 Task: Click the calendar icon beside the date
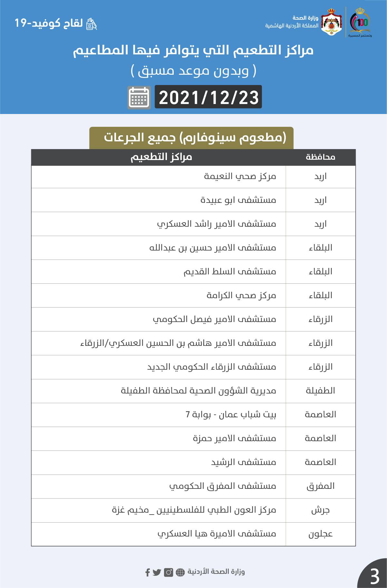pos(139,97)
